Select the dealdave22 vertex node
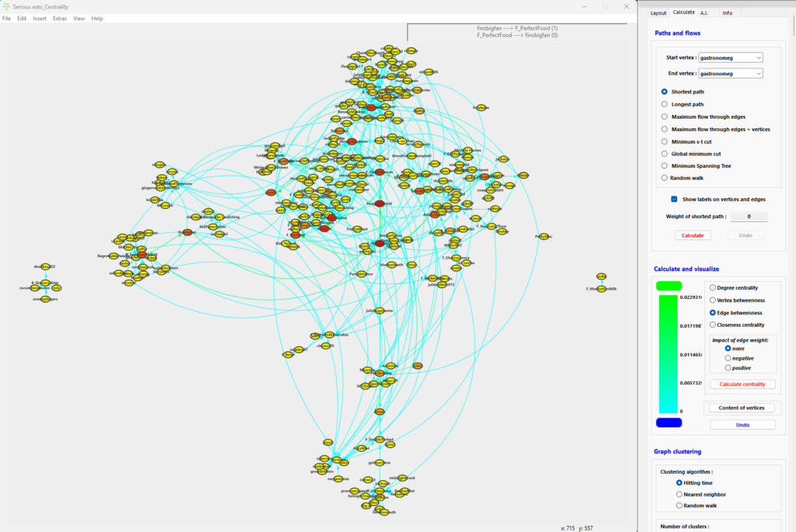 coord(45,266)
